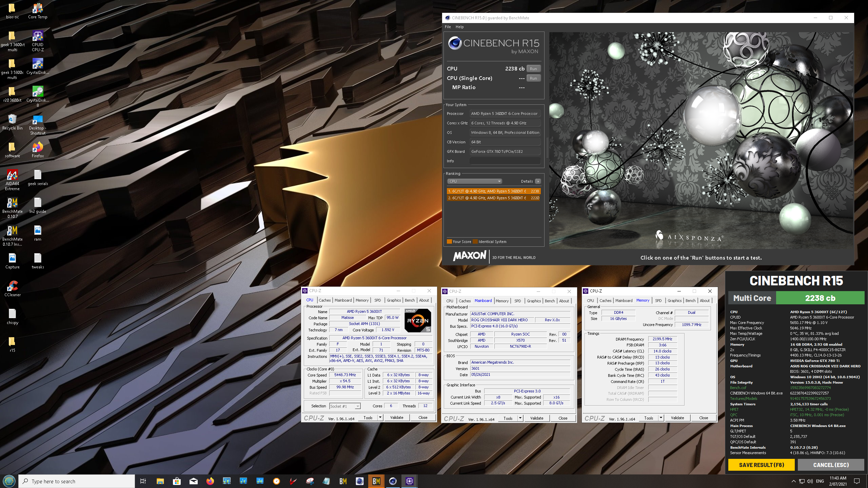Run the CPU (Single Core) test
The width and height of the screenshot is (868, 488).
click(x=533, y=78)
